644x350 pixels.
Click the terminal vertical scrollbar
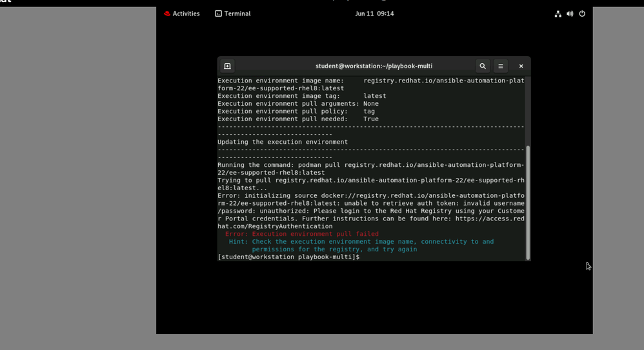(x=528, y=202)
